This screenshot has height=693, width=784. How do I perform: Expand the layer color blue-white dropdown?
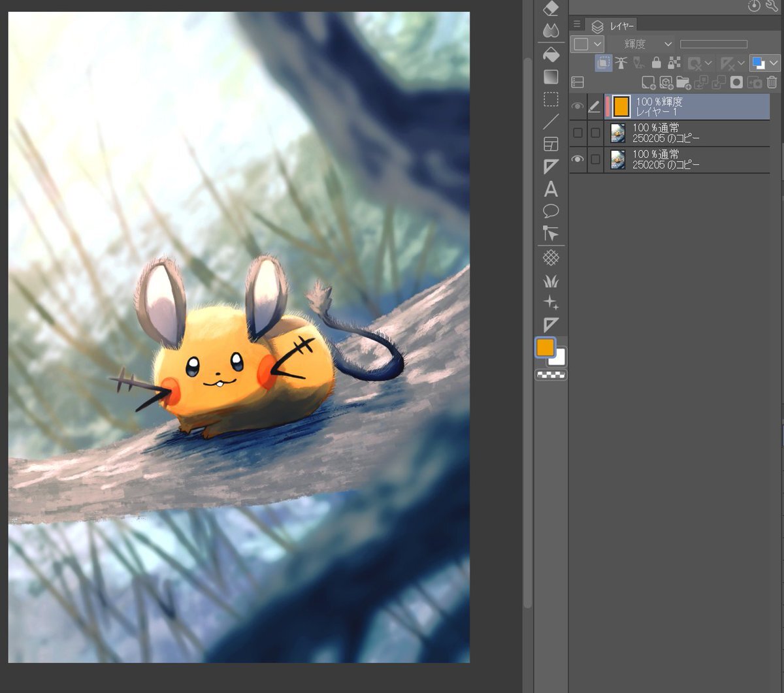point(774,63)
